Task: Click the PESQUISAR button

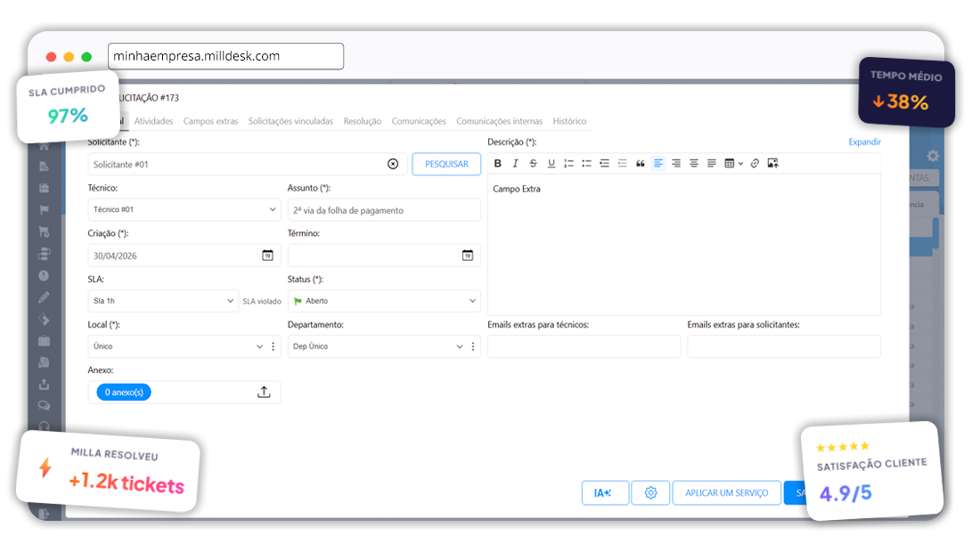Action: point(446,164)
